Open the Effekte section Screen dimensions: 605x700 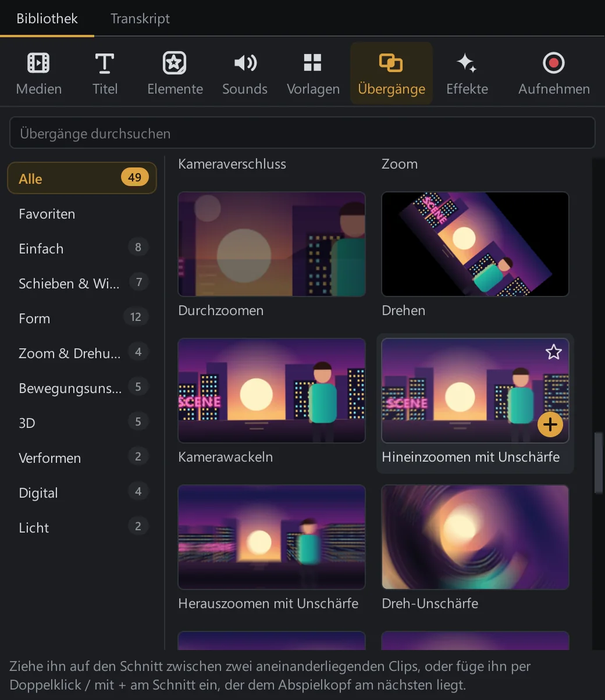pos(467,74)
